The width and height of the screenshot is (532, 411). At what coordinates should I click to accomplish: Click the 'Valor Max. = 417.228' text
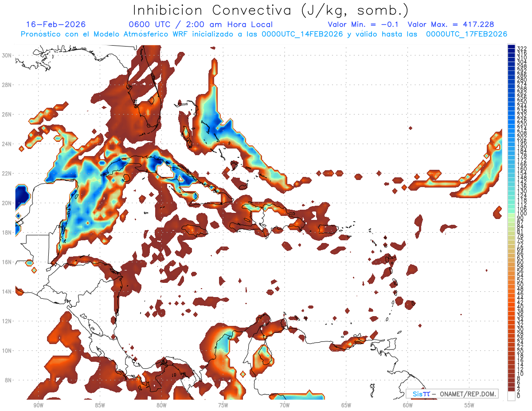point(450,25)
